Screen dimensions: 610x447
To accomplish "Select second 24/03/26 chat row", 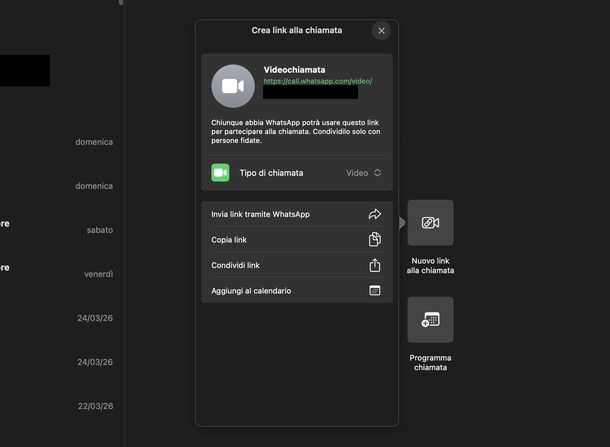I will pyautogui.click(x=95, y=362).
